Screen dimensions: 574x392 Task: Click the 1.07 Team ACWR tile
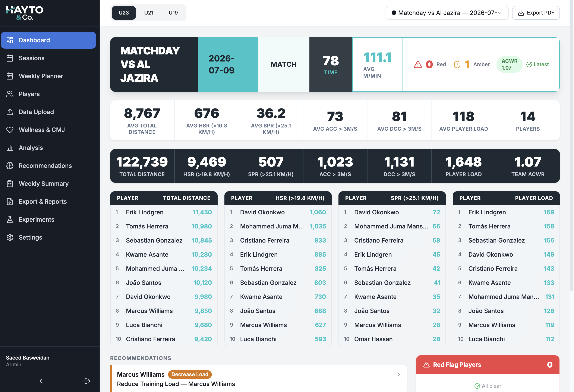(x=528, y=166)
